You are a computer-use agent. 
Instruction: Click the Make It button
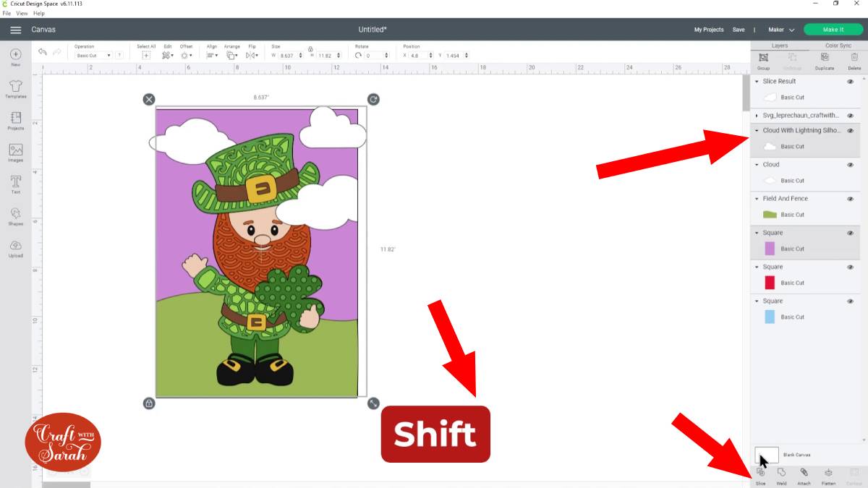point(833,30)
